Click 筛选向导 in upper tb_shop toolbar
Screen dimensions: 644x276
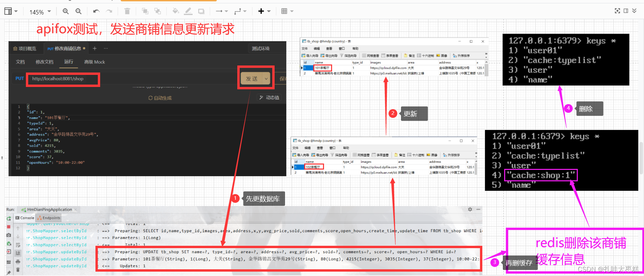(x=348, y=56)
